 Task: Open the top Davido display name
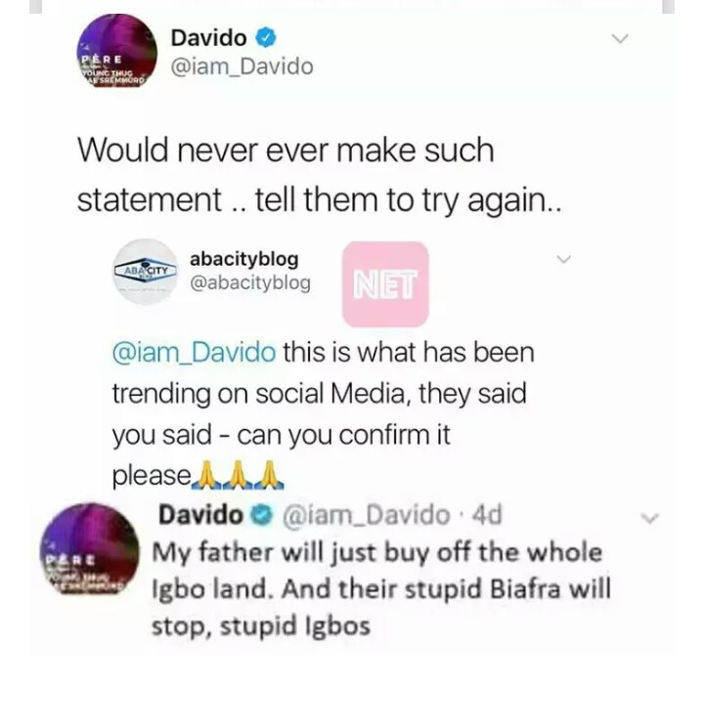[208, 38]
